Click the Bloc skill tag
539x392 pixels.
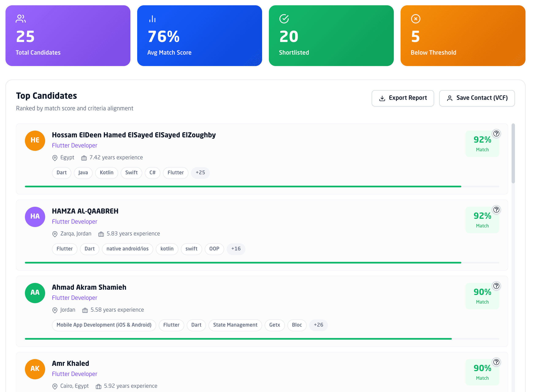[297, 325]
